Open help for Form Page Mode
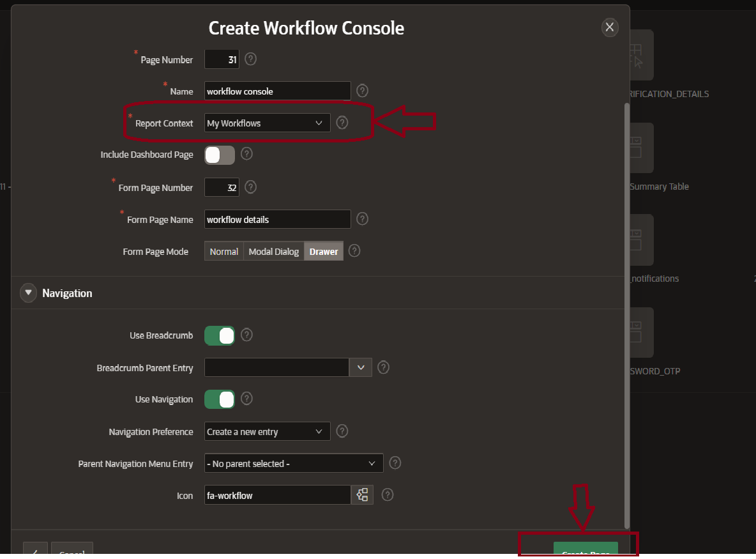756x559 pixels. (x=354, y=251)
